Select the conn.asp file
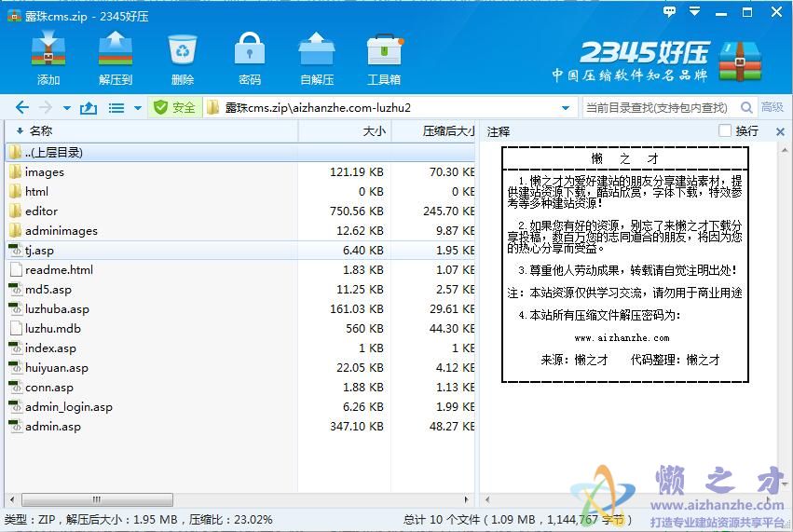Viewport: 793px width, 532px height. pos(240,387)
